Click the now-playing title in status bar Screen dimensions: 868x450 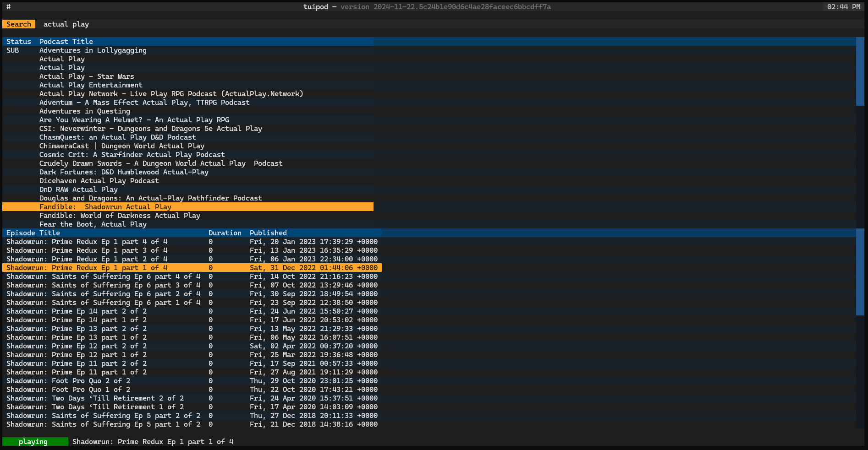[153, 442]
